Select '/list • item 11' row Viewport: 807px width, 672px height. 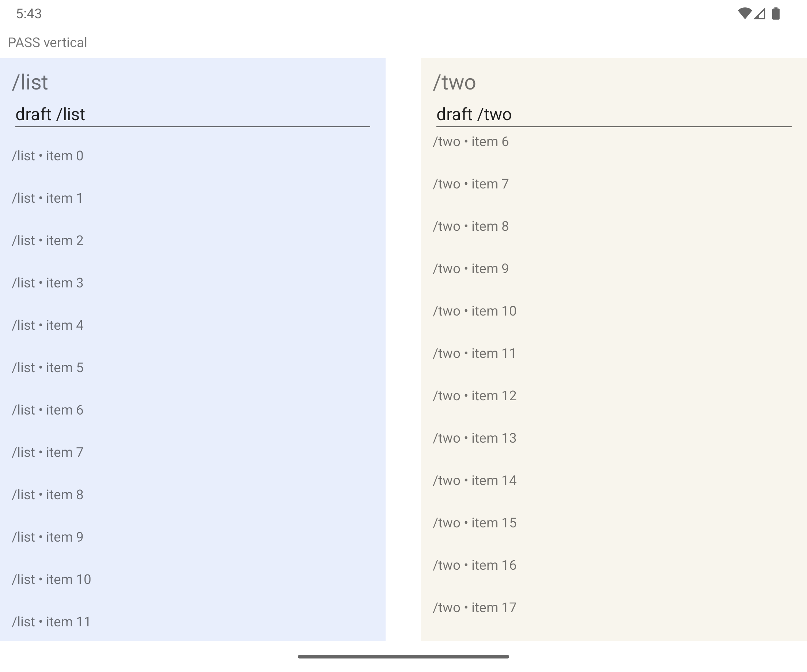pyautogui.click(x=193, y=621)
